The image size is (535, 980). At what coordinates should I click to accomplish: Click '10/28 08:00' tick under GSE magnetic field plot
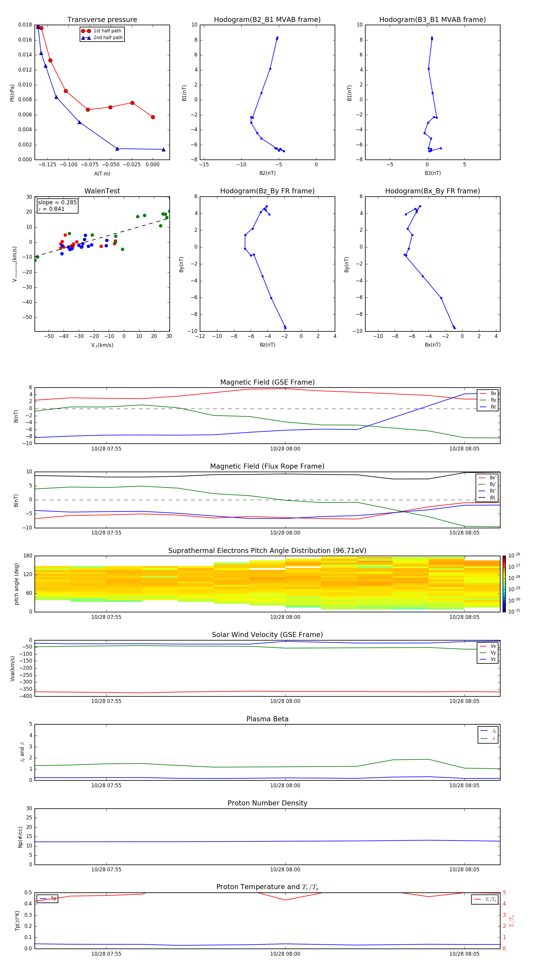click(285, 449)
